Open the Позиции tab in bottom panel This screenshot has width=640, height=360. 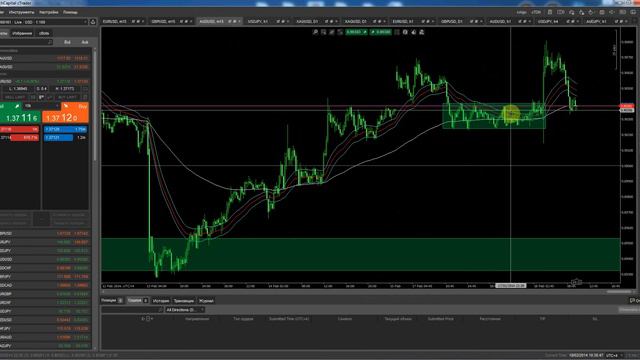112,300
